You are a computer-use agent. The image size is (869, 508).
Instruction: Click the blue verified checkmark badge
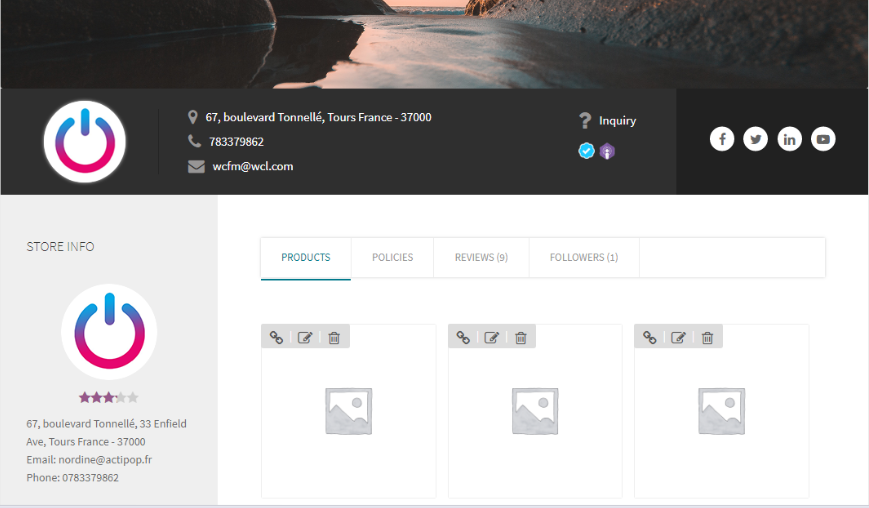587,151
